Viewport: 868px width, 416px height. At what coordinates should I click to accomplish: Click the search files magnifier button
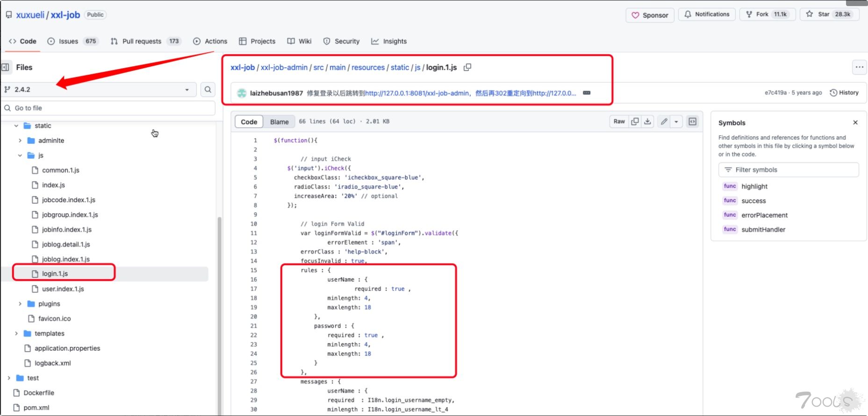click(x=208, y=89)
